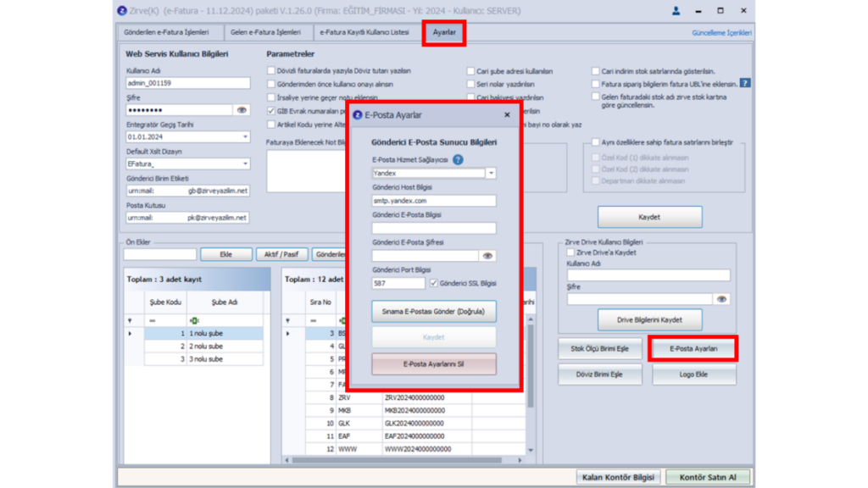Click Sınama E-Postası Gönder (Doğrula) button
This screenshot has width=868, height=488.
(433, 312)
